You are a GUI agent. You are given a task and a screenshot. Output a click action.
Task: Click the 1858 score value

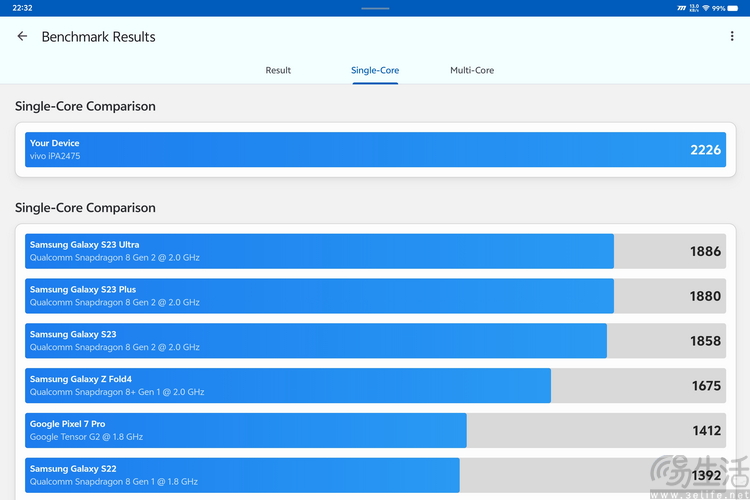click(705, 341)
